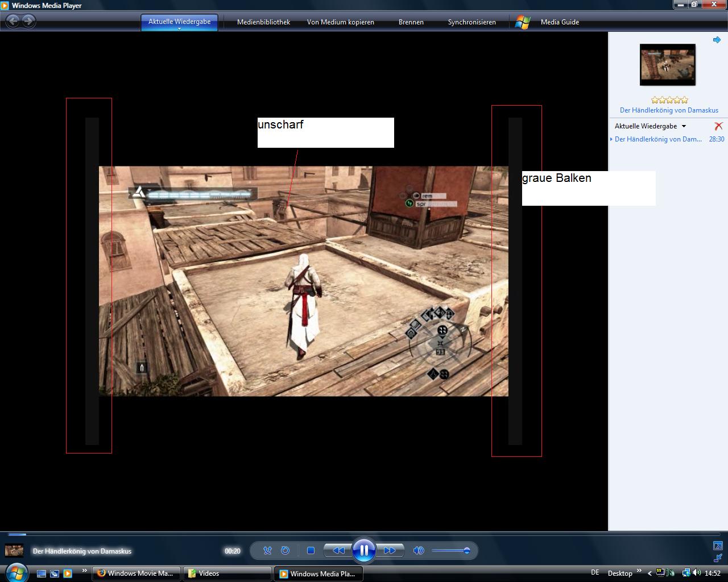The image size is (728, 582).
Task: Mute the player sound
Action: [419, 550]
